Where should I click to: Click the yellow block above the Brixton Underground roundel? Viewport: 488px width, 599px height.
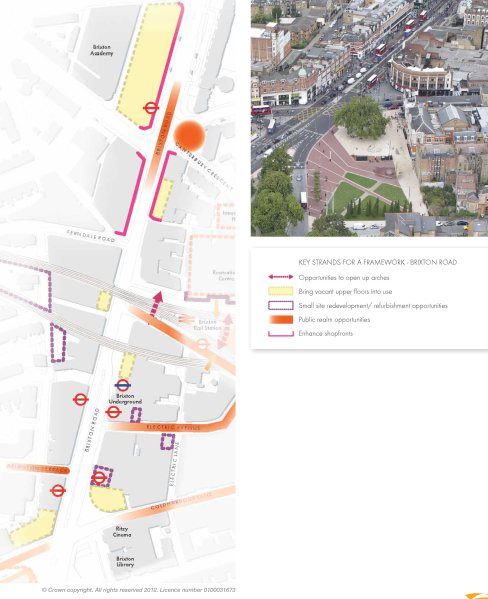point(127,366)
